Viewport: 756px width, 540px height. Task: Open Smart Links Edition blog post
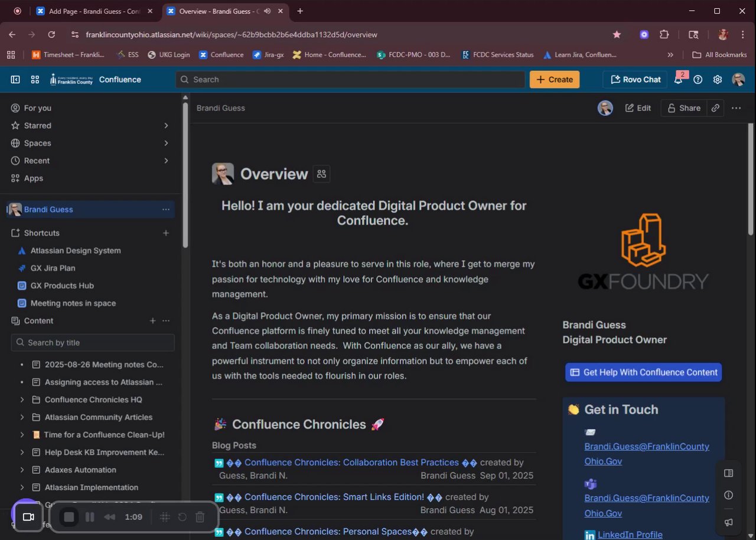click(334, 497)
